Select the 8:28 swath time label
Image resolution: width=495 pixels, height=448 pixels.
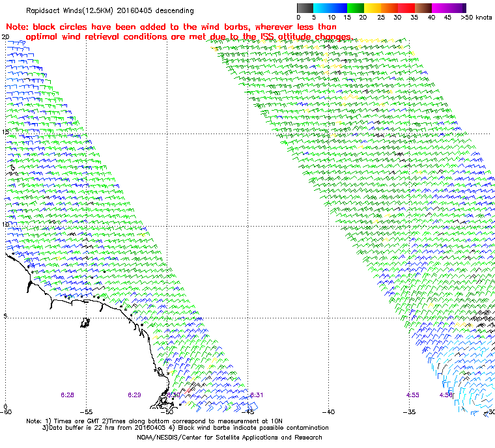67,395
